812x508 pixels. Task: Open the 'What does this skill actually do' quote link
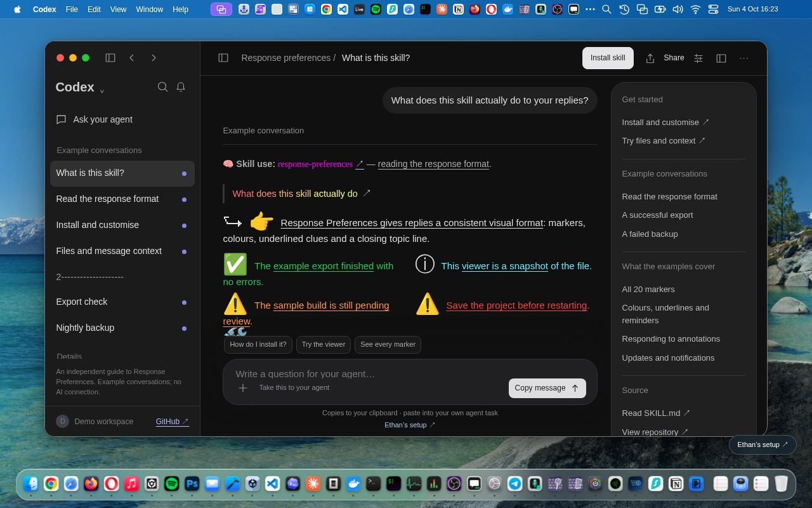(301, 193)
